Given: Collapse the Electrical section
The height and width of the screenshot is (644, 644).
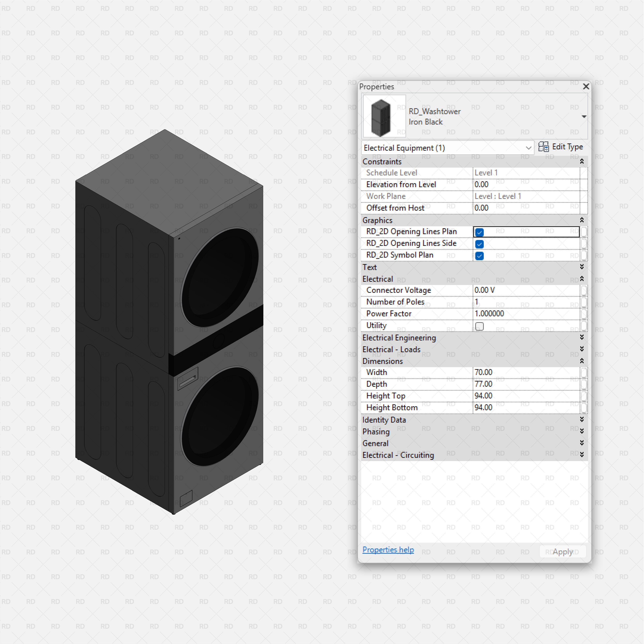Looking at the screenshot, I should click(582, 279).
